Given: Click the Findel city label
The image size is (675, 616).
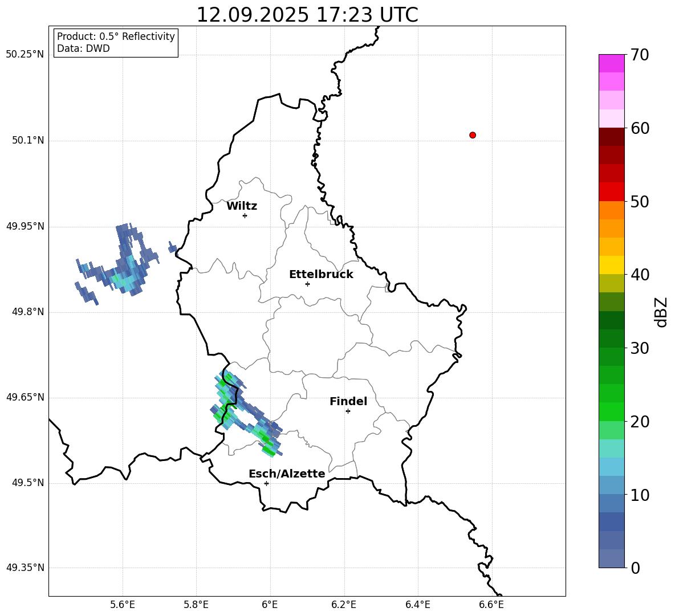Looking at the screenshot, I should 348,401.
